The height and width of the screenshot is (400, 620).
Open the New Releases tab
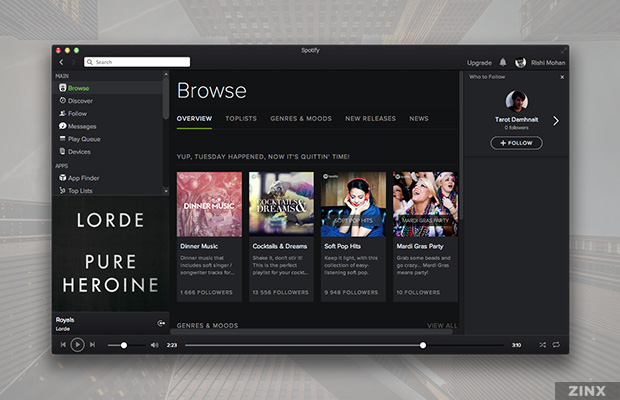370,119
